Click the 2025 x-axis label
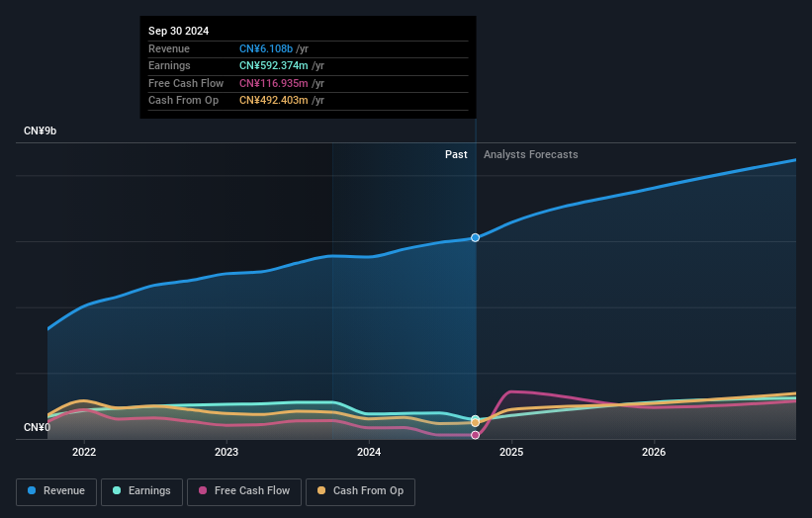This screenshot has width=812, height=518. point(511,452)
